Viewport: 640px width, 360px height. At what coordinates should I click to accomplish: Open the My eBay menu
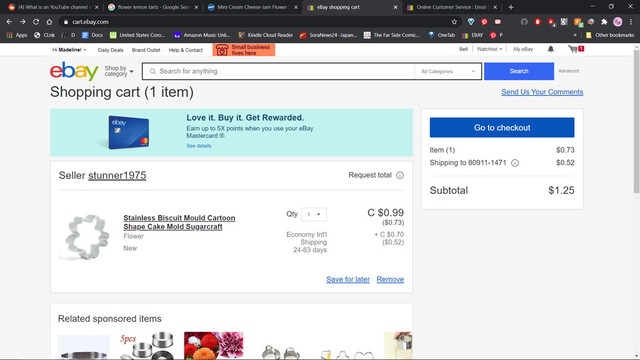point(523,49)
